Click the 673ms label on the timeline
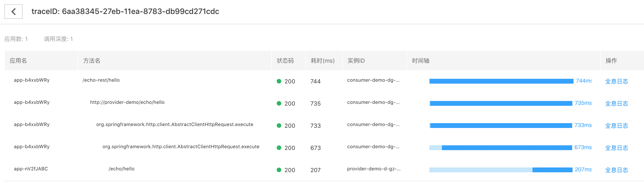 (x=583, y=147)
